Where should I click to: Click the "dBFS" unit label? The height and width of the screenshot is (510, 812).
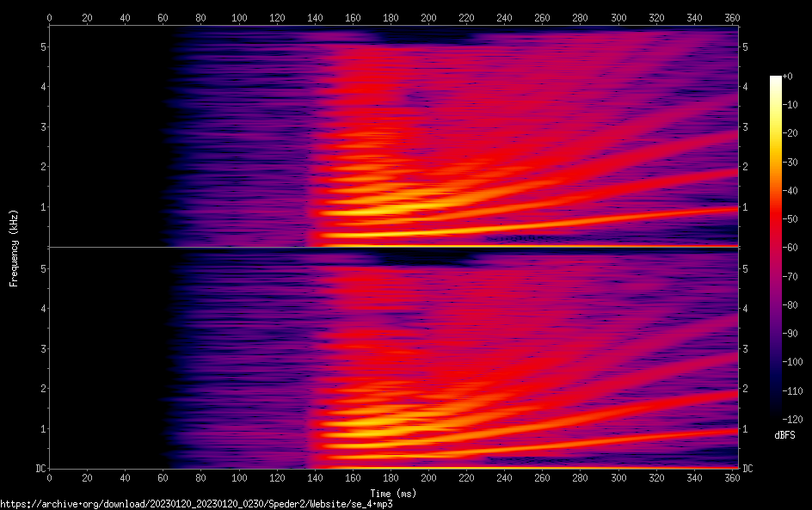coord(784,435)
